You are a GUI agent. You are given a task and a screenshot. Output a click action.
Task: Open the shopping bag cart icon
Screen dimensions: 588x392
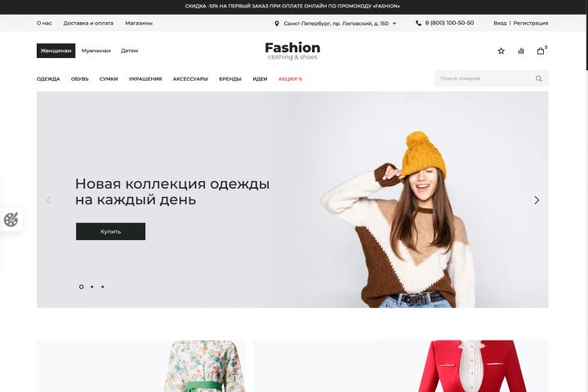pyautogui.click(x=541, y=51)
